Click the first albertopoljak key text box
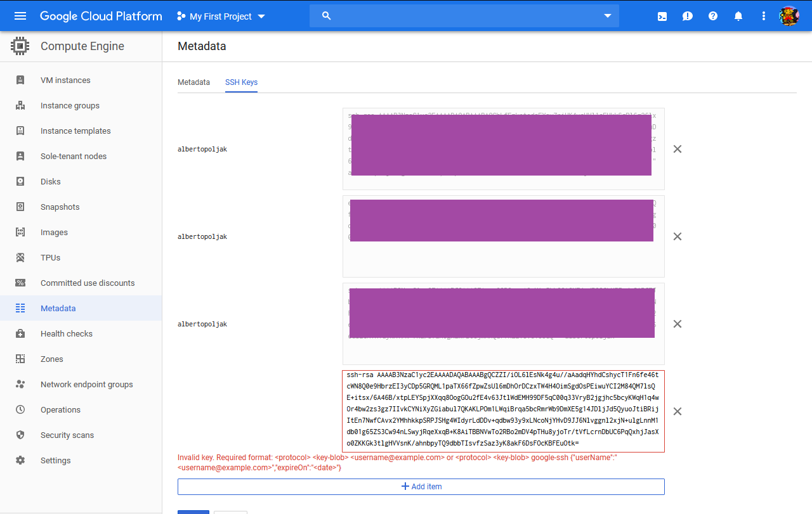The height and width of the screenshot is (514, 812). click(x=504, y=149)
